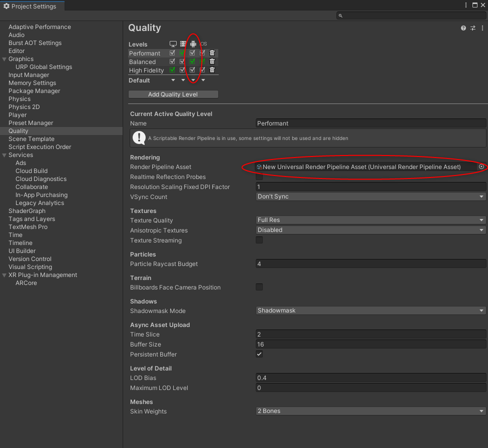This screenshot has width=488, height=448.
Task: Enable Billboards Face Camera Position
Action: [259, 287]
